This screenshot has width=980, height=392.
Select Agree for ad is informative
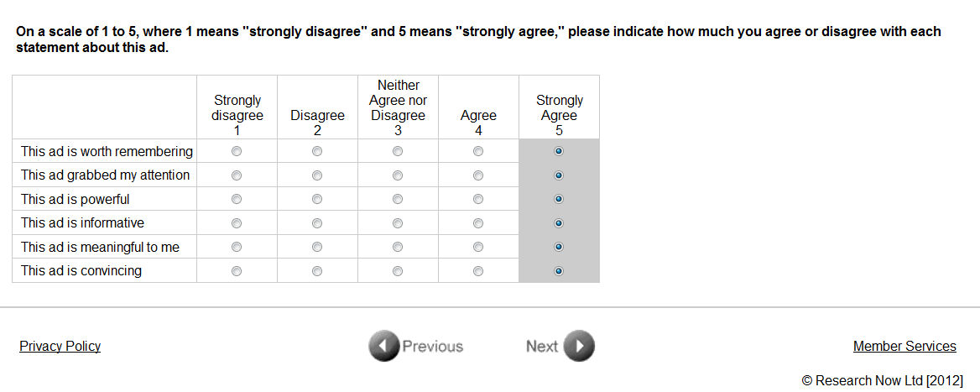pos(478,223)
